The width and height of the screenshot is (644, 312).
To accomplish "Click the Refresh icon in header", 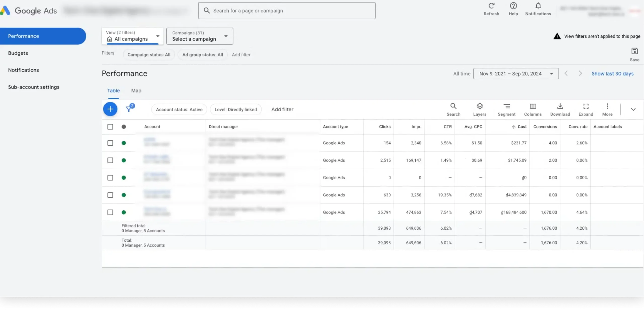I will [x=491, y=6].
